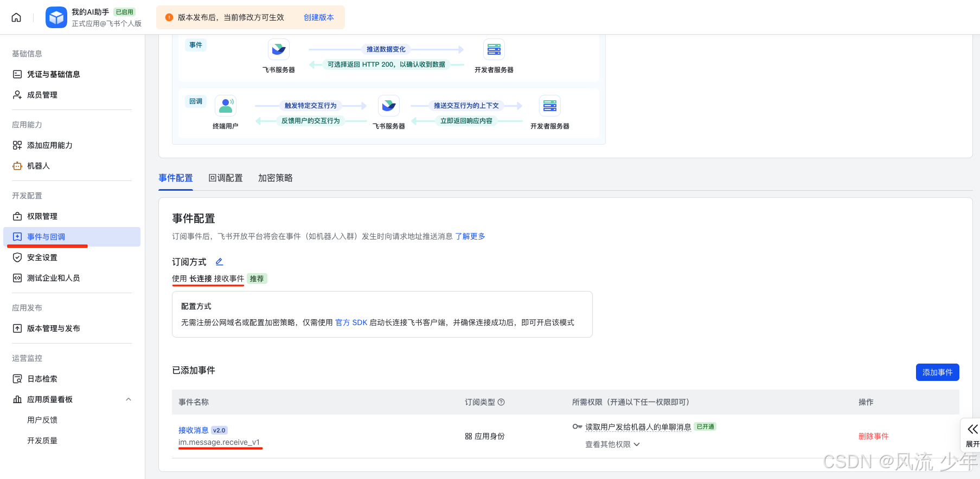Click the 添加事件 button
The width and height of the screenshot is (980, 479).
point(938,372)
